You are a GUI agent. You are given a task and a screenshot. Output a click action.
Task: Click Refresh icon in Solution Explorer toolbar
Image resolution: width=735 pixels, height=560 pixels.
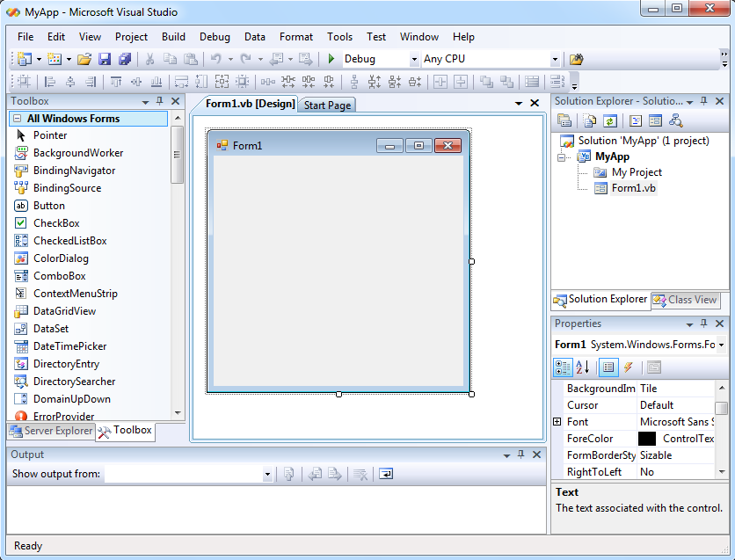point(609,121)
